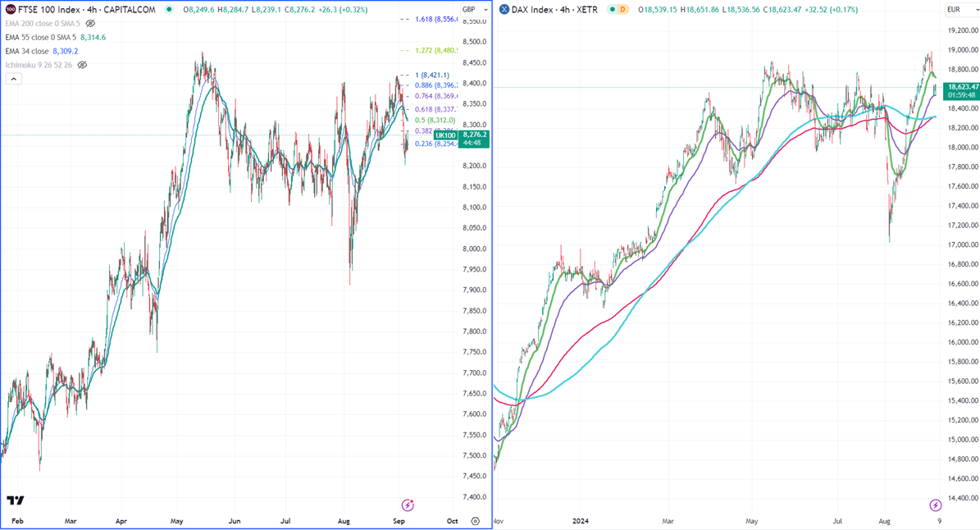980x530 pixels.
Task: Click the orange D data-delay badge on DAX chart
Action: tap(622, 9)
